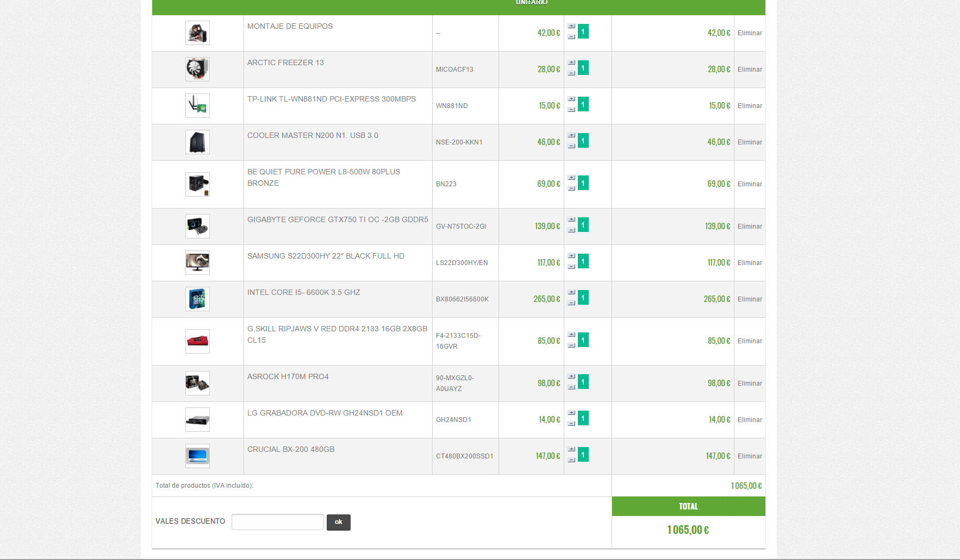View the ASRock H170M motherboard image
960x560 pixels.
click(197, 383)
